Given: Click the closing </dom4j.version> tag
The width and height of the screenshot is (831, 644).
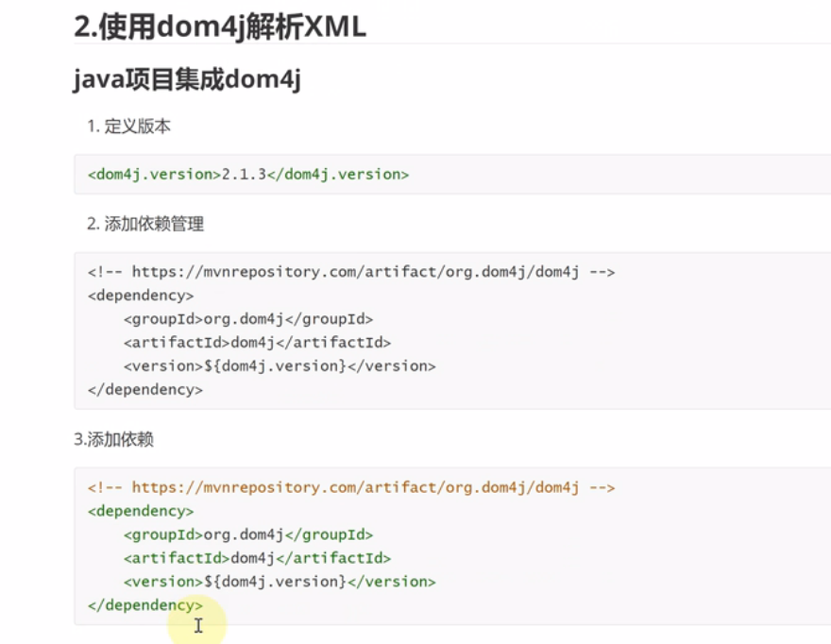Looking at the screenshot, I should coord(338,175).
